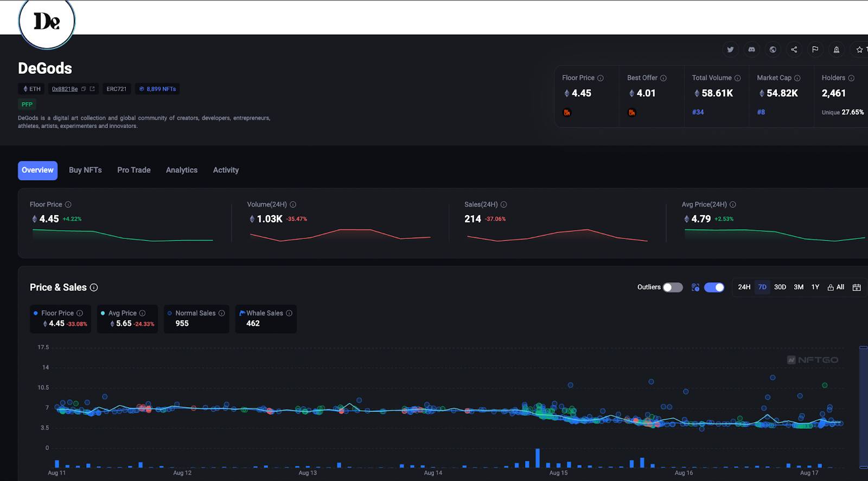The image size is (868, 481).
Task: Select the 30D time range
Action: point(780,287)
